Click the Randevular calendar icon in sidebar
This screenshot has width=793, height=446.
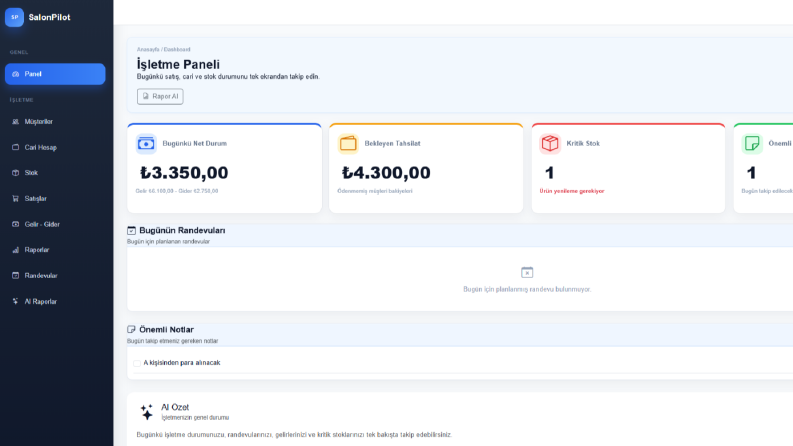[16, 276]
